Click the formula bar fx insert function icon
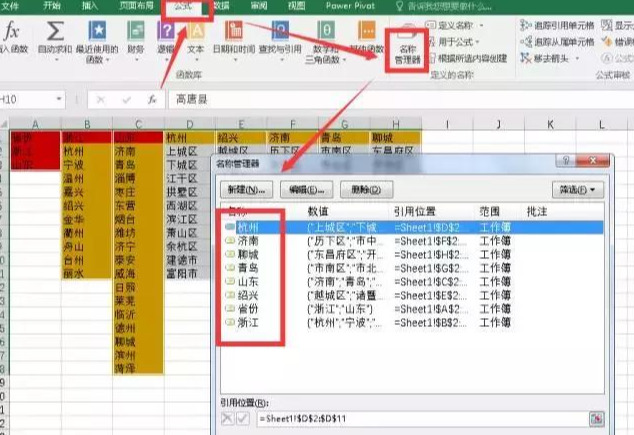The height and width of the screenshot is (435, 634). pyautogui.click(x=152, y=99)
